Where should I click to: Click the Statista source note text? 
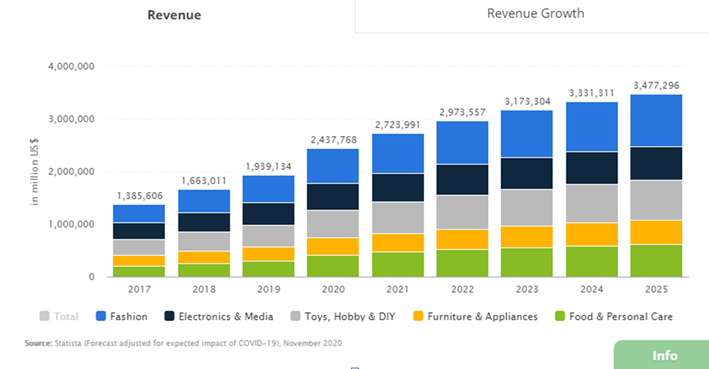(x=183, y=343)
